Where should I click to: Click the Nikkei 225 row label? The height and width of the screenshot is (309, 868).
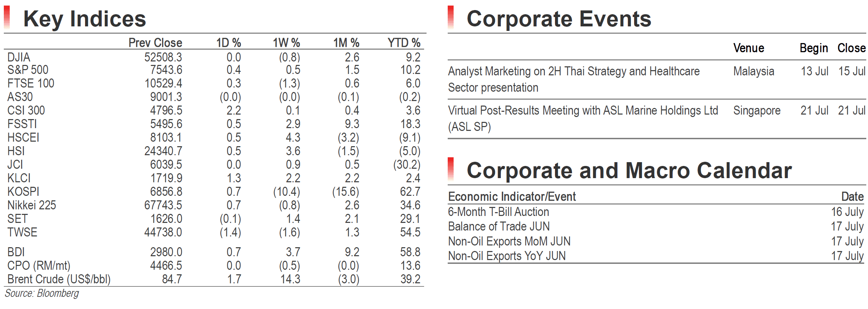point(32,205)
